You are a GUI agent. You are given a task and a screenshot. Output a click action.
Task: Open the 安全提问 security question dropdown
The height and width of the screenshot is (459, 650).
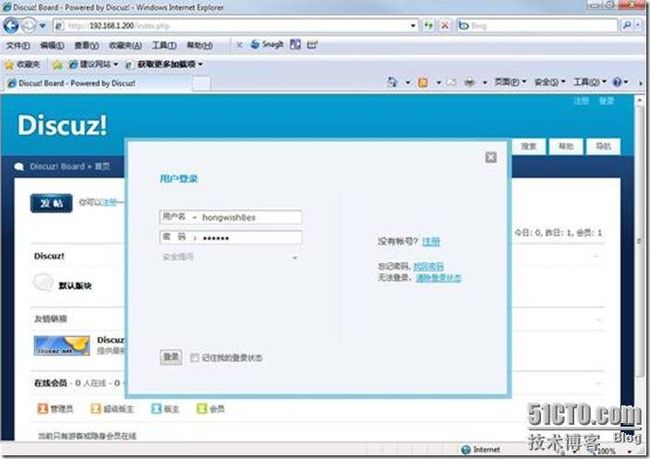[230, 257]
